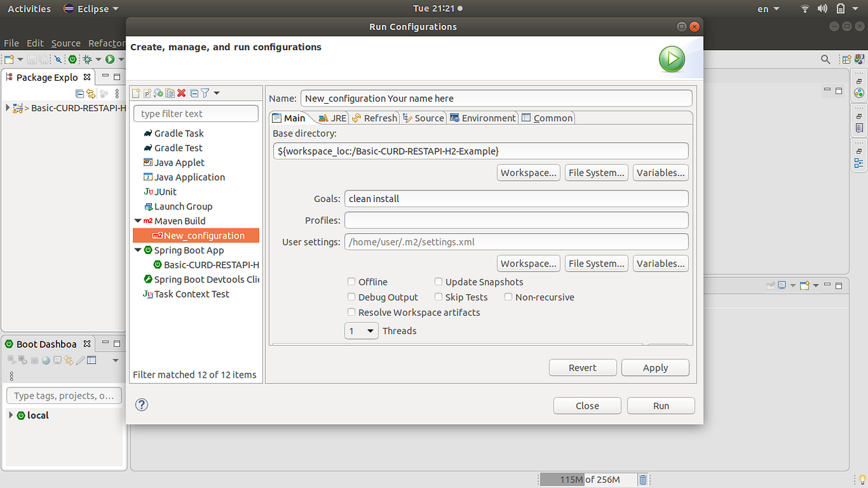Open the outline icon in right trim

tap(859, 163)
